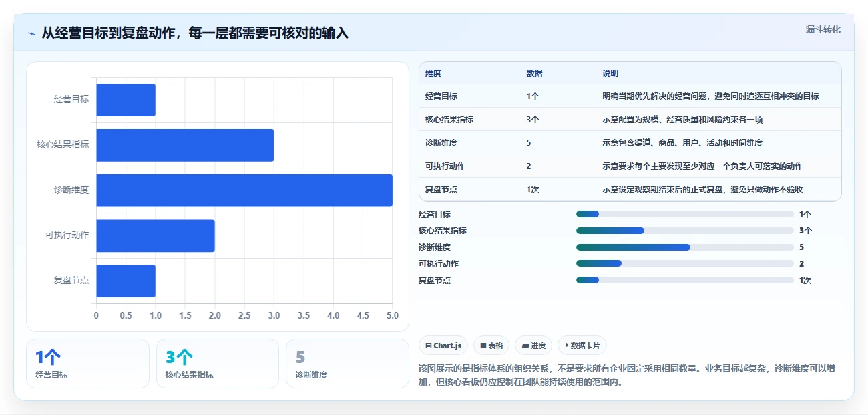Select the 表格 chip
This screenshot has height=415, width=868.
coord(491,345)
